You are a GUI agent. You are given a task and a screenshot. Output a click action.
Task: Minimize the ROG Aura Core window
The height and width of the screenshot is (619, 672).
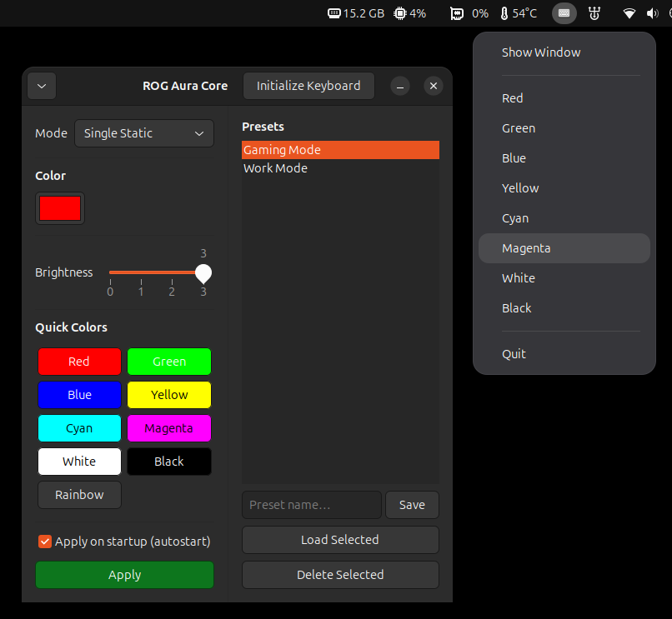click(x=400, y=86)
